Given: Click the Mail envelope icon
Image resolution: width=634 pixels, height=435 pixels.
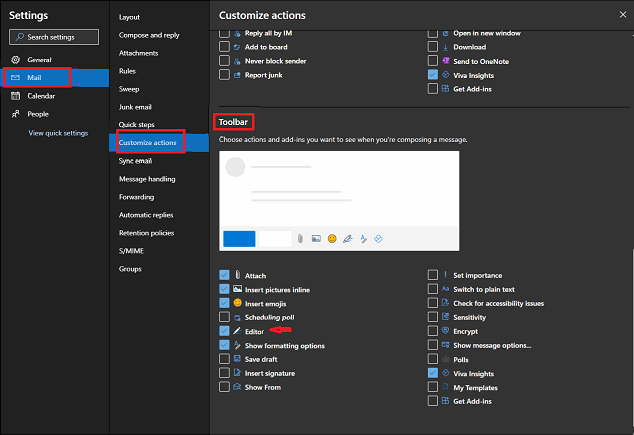Looking at the screenshot, I should point(15,78).
